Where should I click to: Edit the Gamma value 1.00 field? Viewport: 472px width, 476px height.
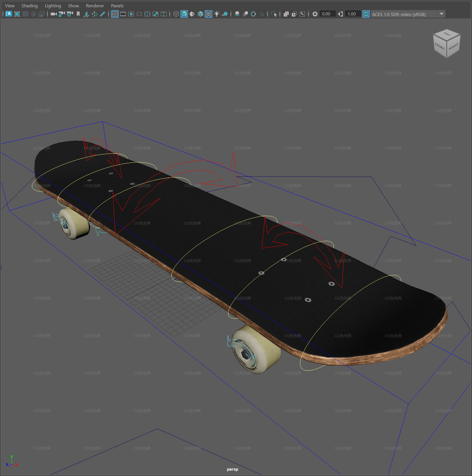tap(353, 14)
